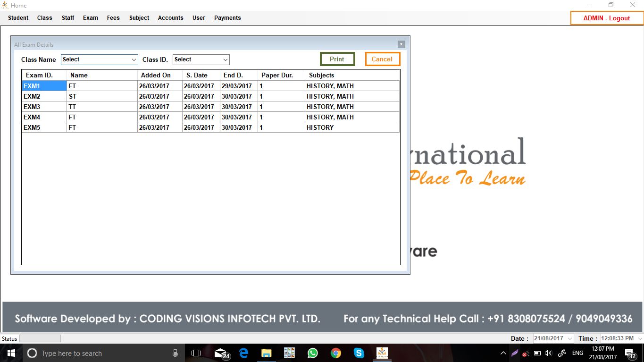
Task: Click the End D. column header
Action: point(239,75)
